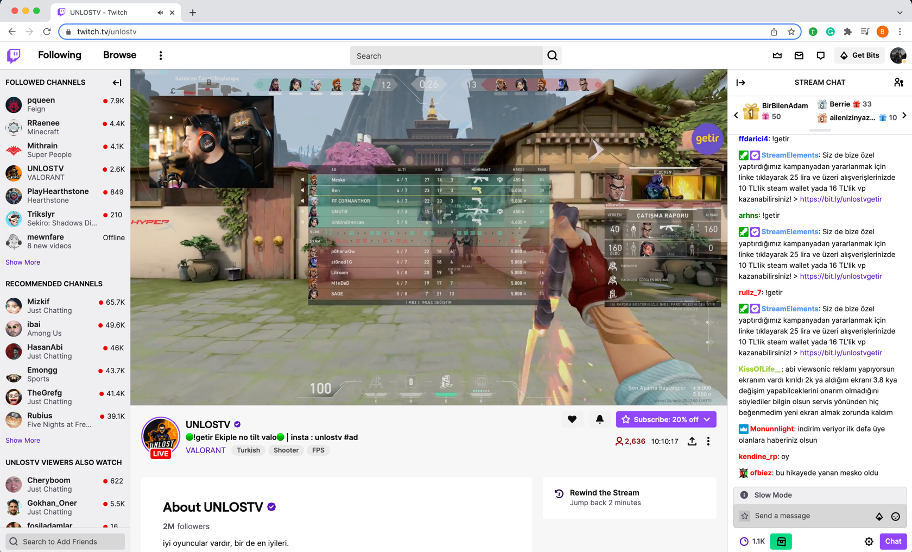Open the Twitch home logo
The image size is (912, 552).
coord(13,55)
